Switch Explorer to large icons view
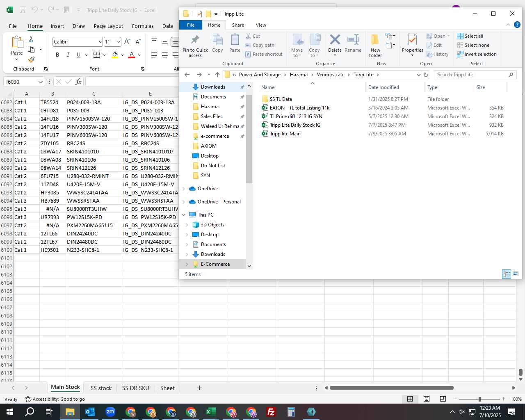The width and height of the screenshot is (525, 420). pyautogui.click(x=516, y=274)
